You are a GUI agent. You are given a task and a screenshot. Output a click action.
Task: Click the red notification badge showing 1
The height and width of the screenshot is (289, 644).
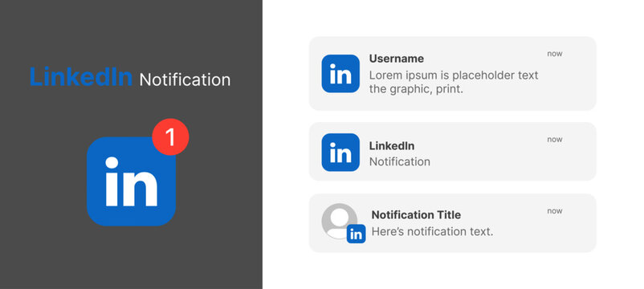[x=170, y=137]
